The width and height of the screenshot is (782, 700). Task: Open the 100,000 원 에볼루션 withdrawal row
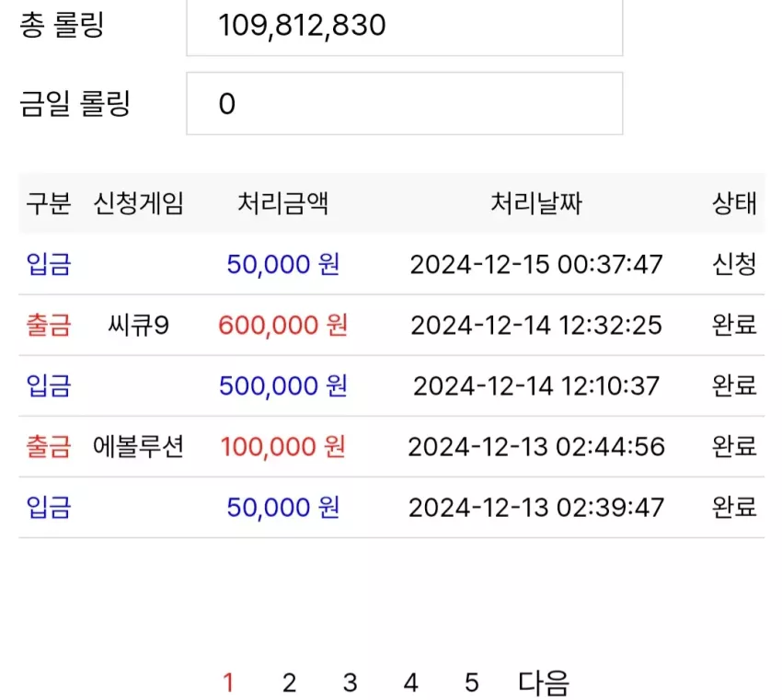point(392,447)
